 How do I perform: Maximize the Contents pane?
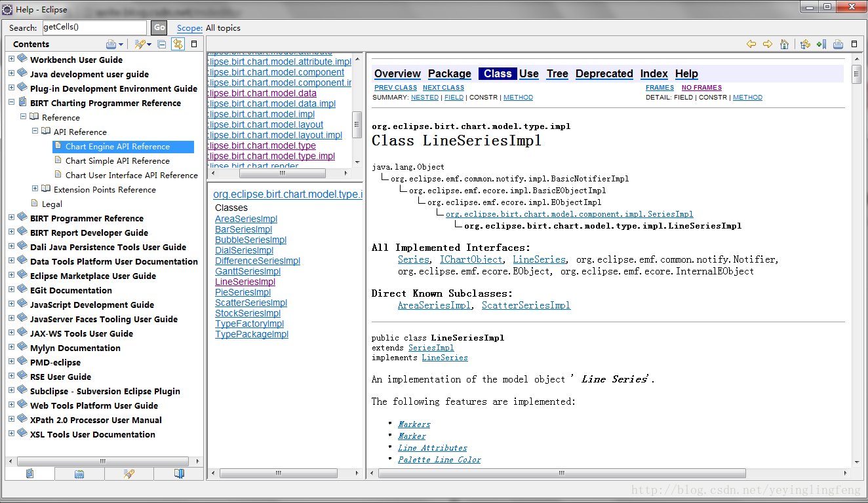pyautogui.click(x=194, y=44)
